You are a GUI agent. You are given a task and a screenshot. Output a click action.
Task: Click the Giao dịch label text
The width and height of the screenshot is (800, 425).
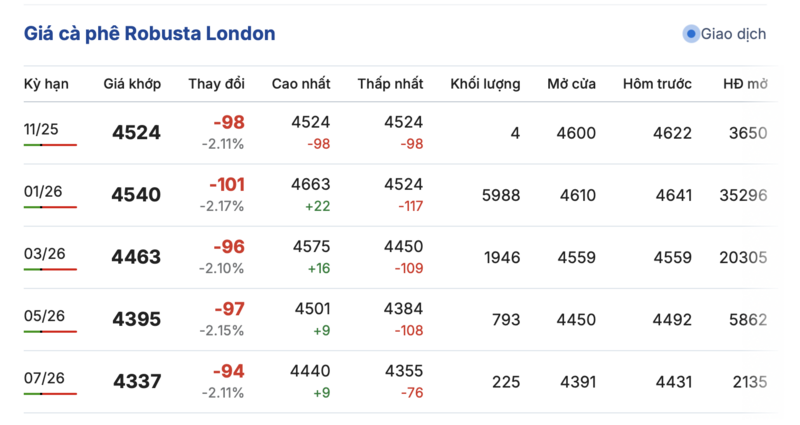733,34
